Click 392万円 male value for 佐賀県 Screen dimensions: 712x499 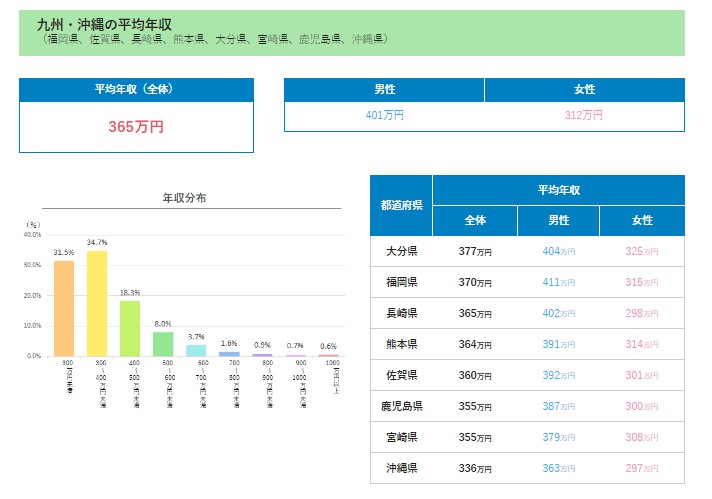(x=559, y=375)
